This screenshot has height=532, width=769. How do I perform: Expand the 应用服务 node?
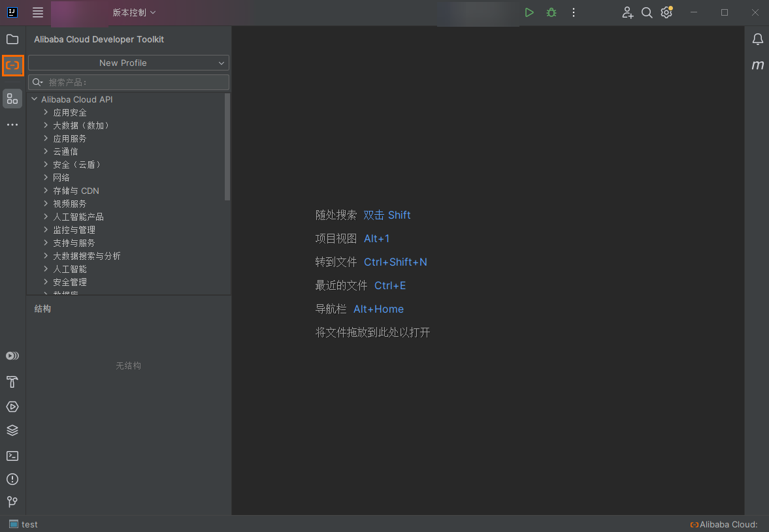[46, 138]
